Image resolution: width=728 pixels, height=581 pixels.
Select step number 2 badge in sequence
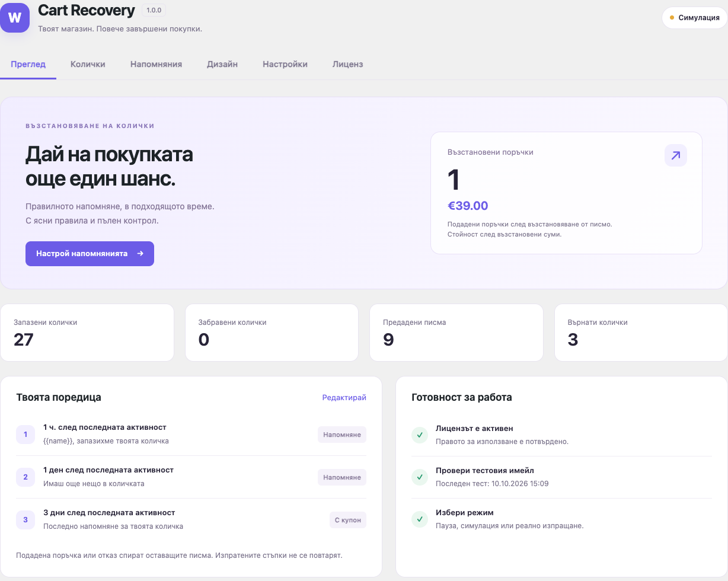tap(25, 477)
